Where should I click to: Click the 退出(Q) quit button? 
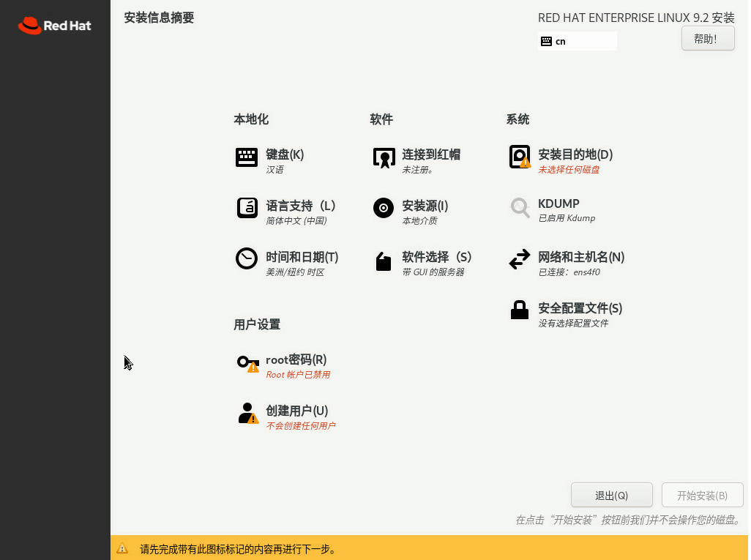pyautogui.click(x=611, y=496)
